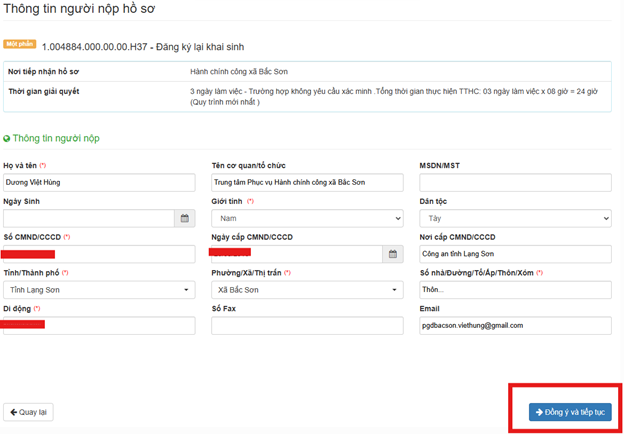The width and height of the screenshot is (624, 434).
Task: Click the Nơi cấp CMND/CCCD field
Action: (515, 254)
